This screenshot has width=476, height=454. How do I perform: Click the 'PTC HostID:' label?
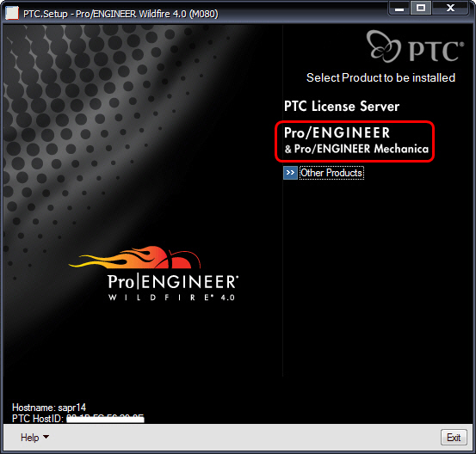pyautogui.click(x=37, y=419)
